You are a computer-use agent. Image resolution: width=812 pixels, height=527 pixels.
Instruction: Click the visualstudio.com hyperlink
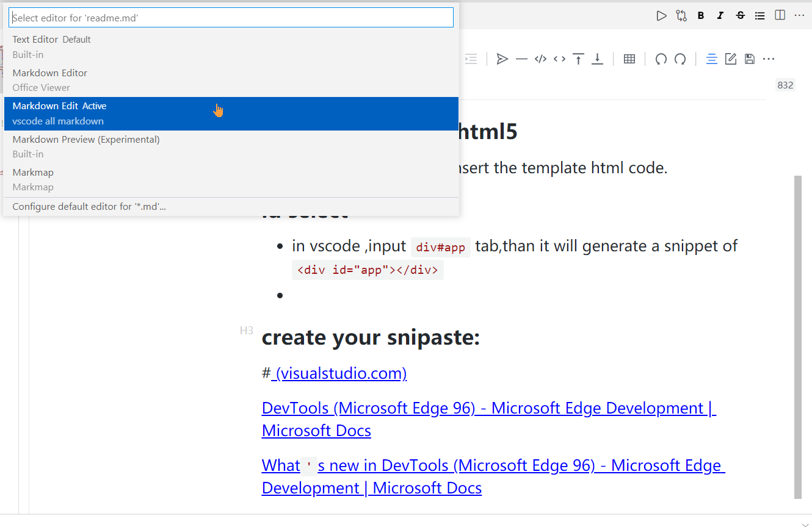(339, 373)
